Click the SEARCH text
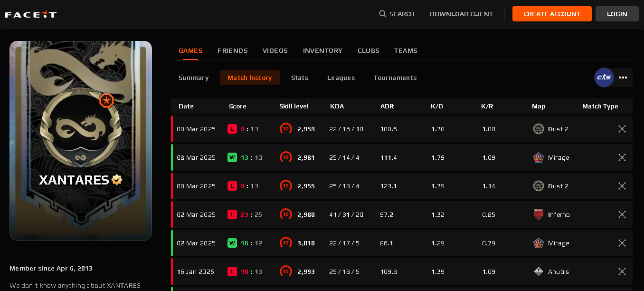 [402, 14]
